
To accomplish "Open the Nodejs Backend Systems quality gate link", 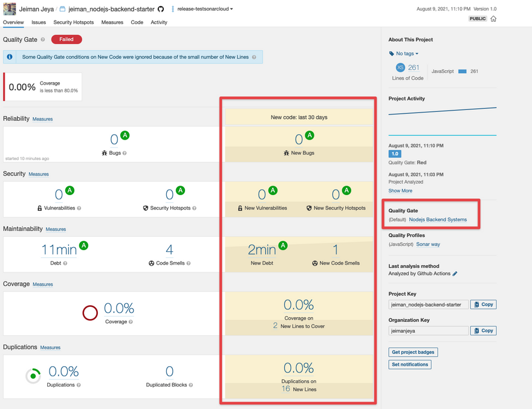I will (x=438, y=220).
